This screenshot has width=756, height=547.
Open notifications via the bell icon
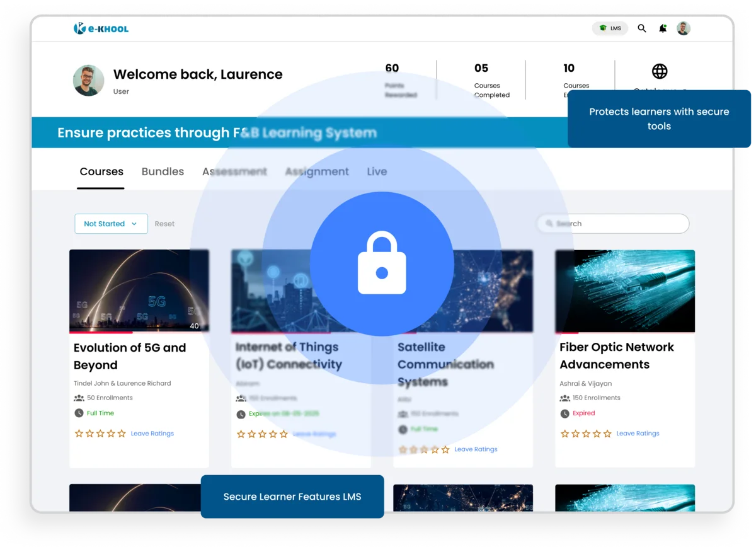click(x=662, y=28)
